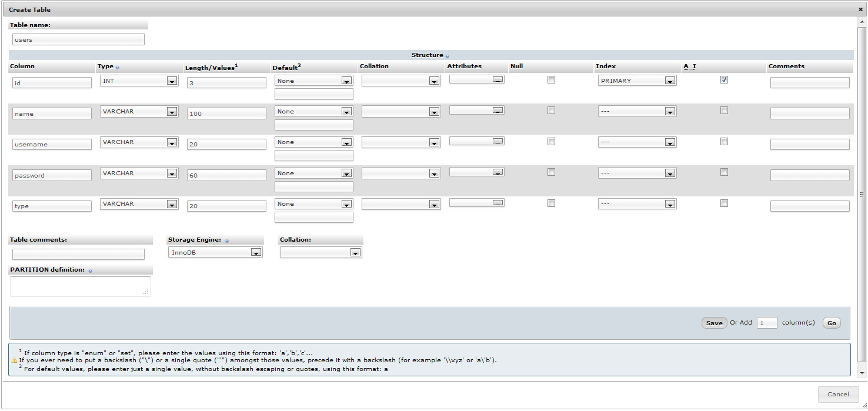Open the Attributes selector for id column
The height and width of the screenshot is (411, 868).
click(x=476, y=79)
